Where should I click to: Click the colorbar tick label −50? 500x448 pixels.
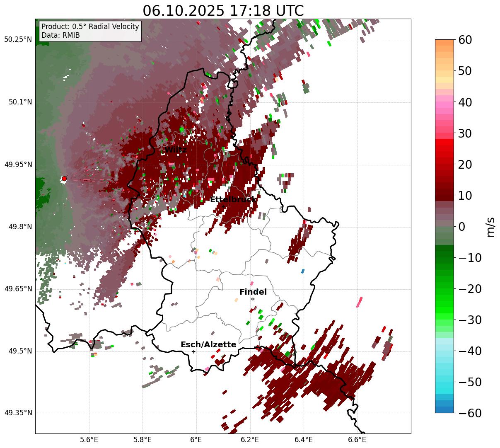tap(470, 382)
